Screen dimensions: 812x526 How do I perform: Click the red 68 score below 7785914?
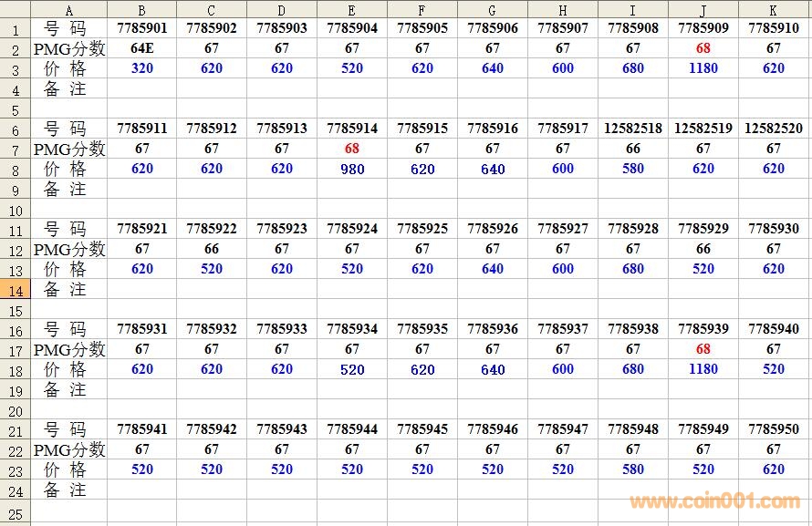point(352,149)
